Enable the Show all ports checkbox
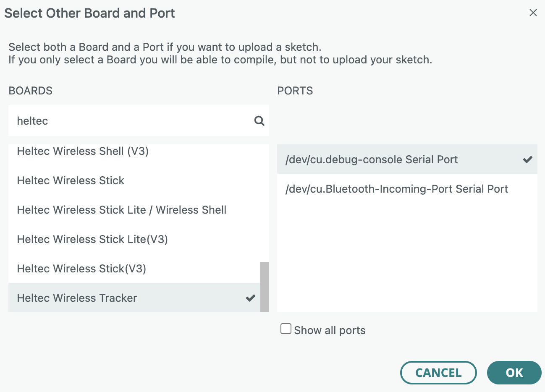The image size is (545, 392). 286,329
